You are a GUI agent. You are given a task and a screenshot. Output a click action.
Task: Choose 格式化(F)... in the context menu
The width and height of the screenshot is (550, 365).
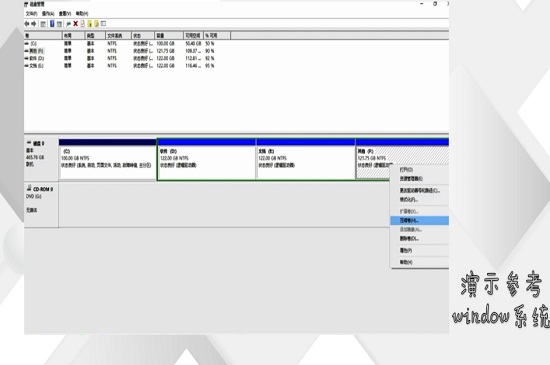[420, 200]
